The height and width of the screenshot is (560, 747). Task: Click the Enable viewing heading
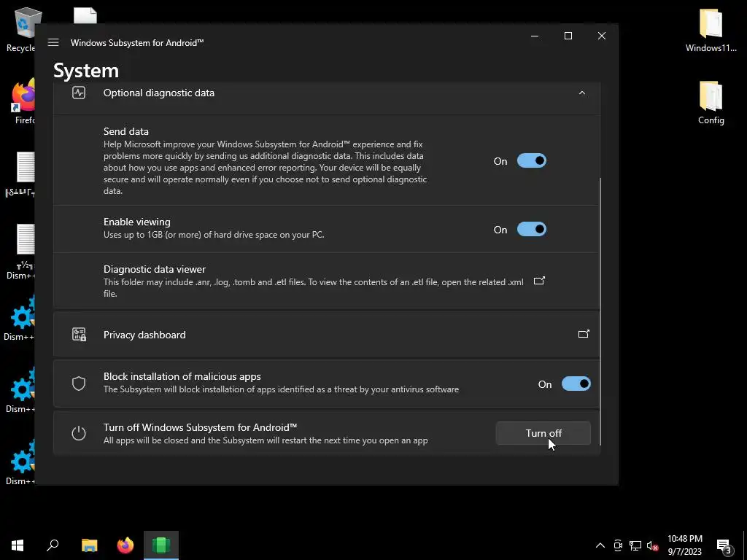click(x=136, y=222)
